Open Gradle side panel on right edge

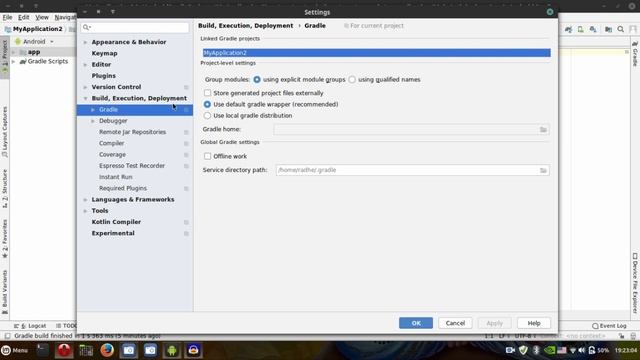pyautogui.click(x=635, y=53)
